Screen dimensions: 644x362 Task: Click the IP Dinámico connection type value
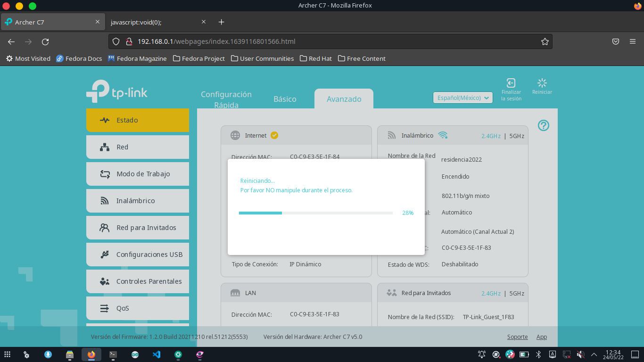point(305,264)
